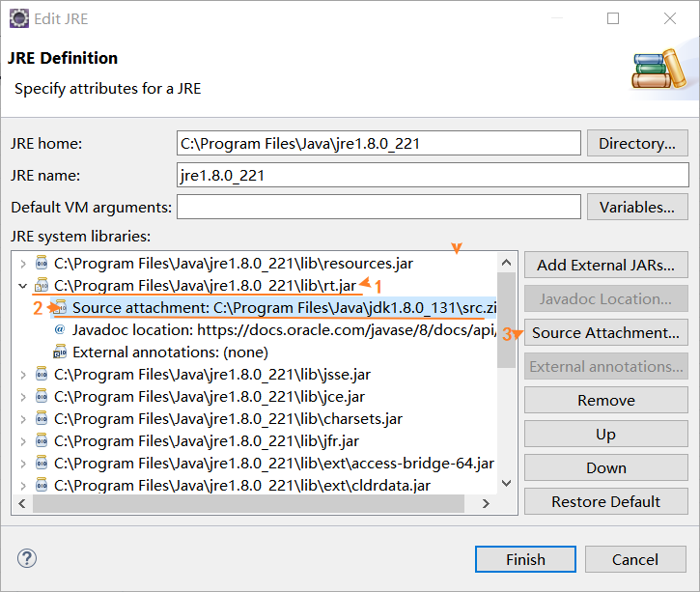
Task: Click the Remove button
Action: (605, 401)
